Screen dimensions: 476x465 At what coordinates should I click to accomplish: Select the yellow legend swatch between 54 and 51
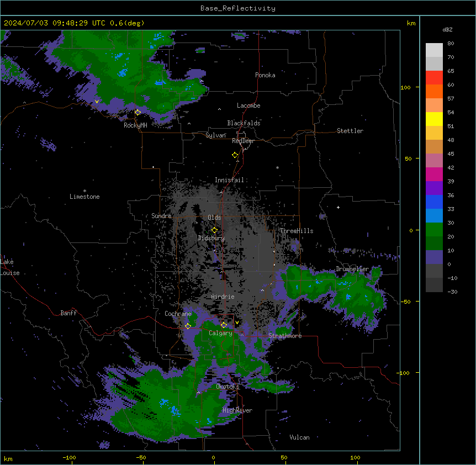(434, 119)
